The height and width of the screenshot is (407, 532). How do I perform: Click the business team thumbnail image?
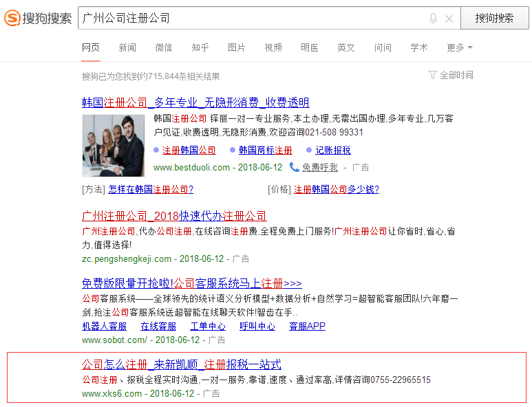[x=114, y=146]
